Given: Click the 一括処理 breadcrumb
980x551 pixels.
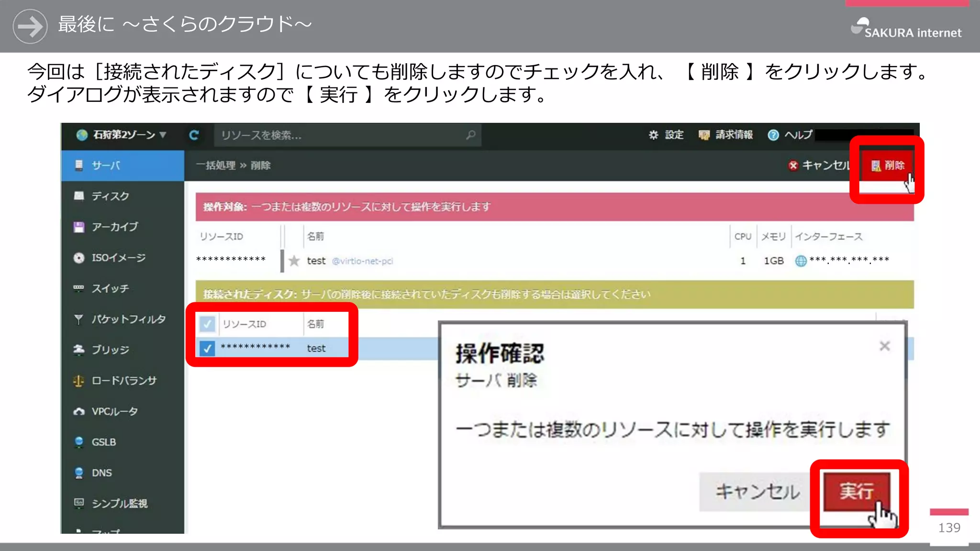Looking at the screenshot, I should (x=216, y=165).
